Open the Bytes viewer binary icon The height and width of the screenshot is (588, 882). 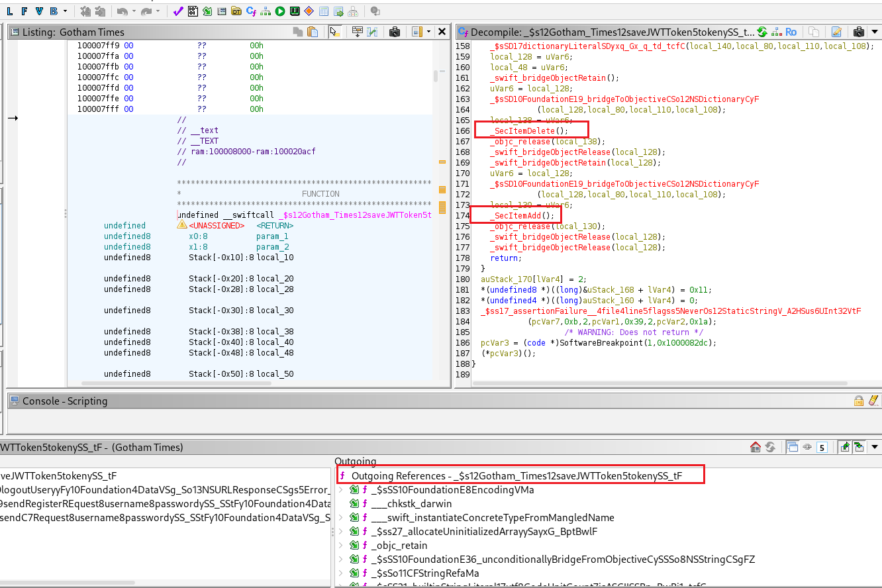pyautogui.click(x=193, y=11)
